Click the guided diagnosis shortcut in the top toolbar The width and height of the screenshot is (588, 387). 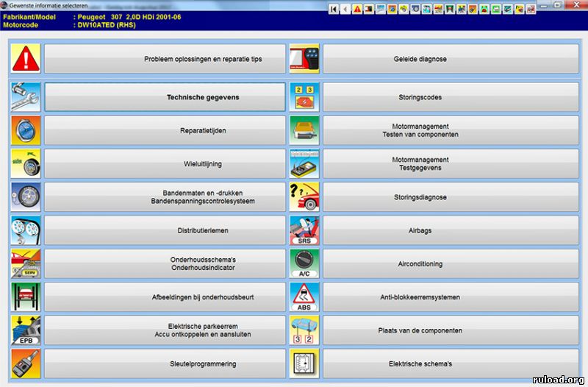click(369, 9)
